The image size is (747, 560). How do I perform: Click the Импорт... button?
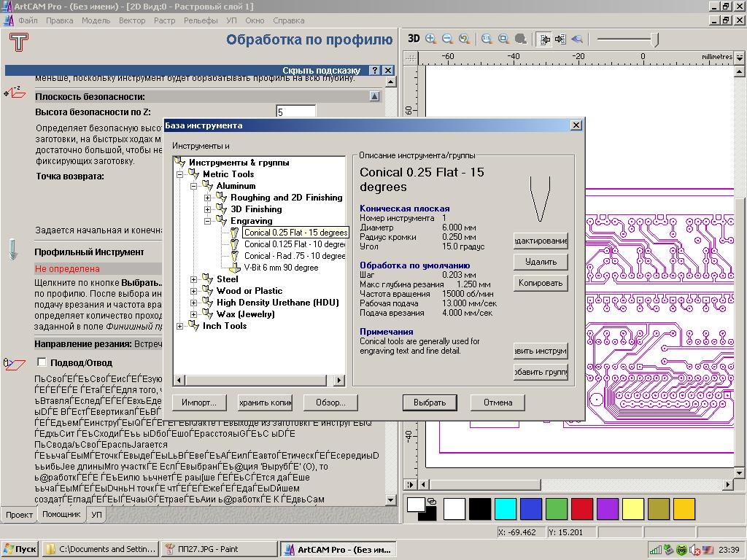tap(198, 402)
